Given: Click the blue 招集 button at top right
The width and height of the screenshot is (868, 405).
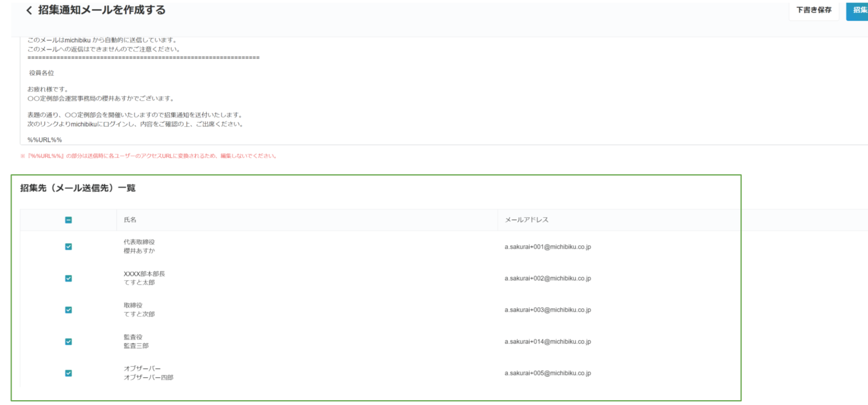Looking at the screenshot, I should point(859,10).
